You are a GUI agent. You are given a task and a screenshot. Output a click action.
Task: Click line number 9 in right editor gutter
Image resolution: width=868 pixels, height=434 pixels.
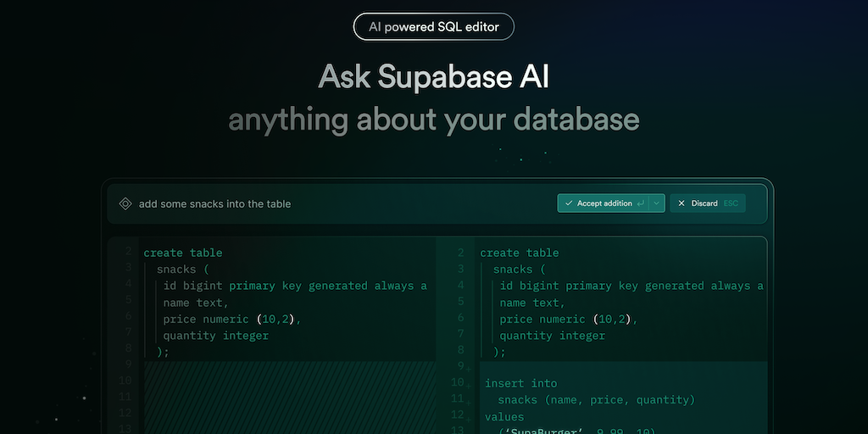pyautogui.click(x=460, y=366)
